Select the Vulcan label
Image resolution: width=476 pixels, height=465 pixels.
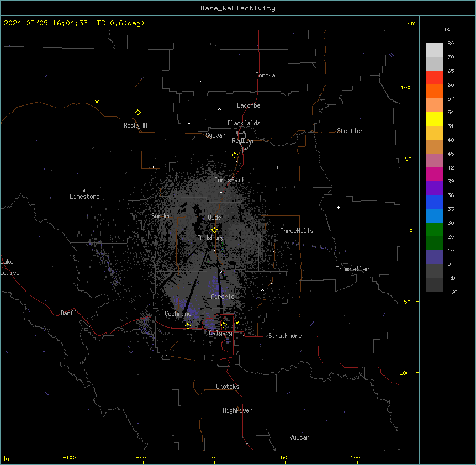[299, 437]
